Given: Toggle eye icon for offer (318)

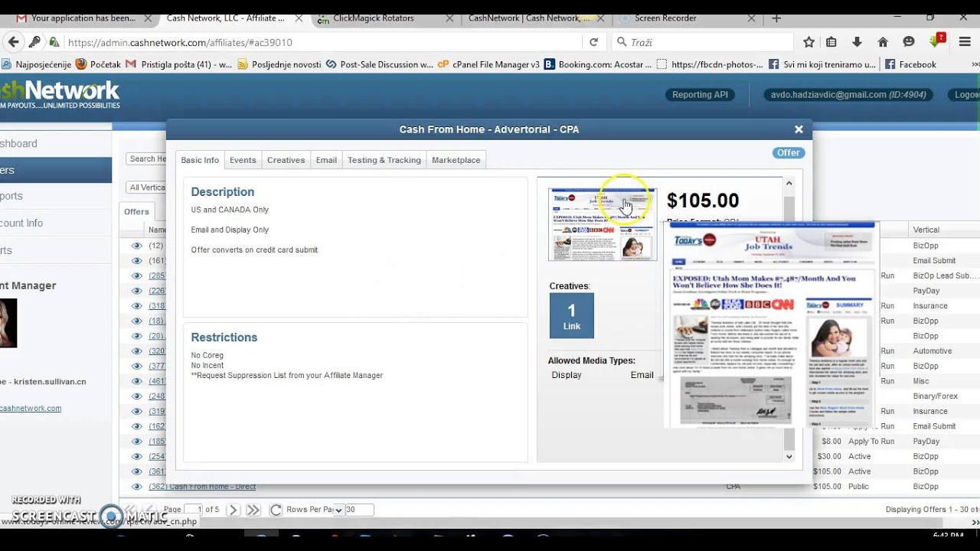Looking at the screenshot, I should (x=137, y=306).
